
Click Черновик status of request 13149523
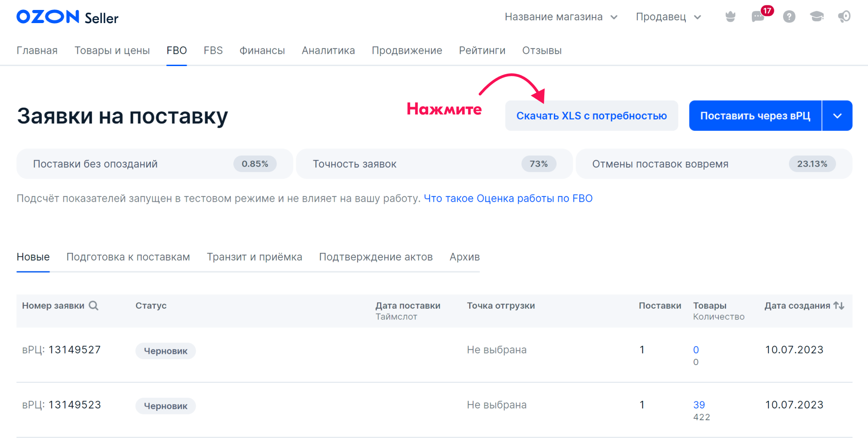(165, 406)
